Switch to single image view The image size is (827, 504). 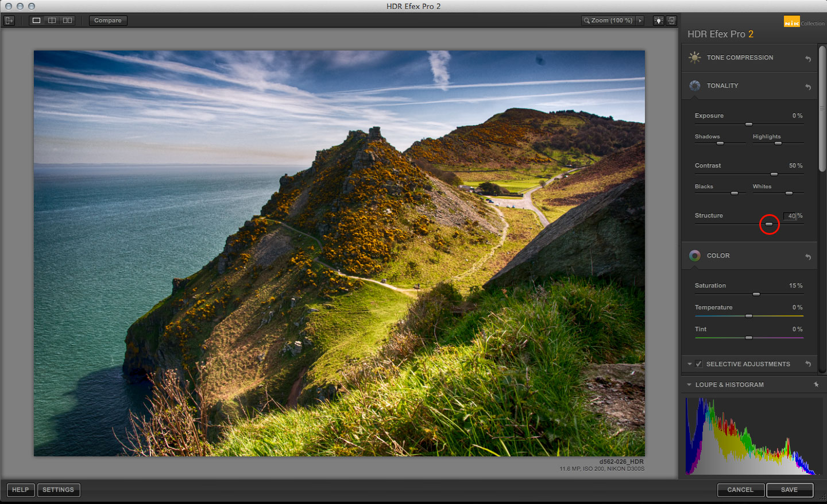(36, 21)
